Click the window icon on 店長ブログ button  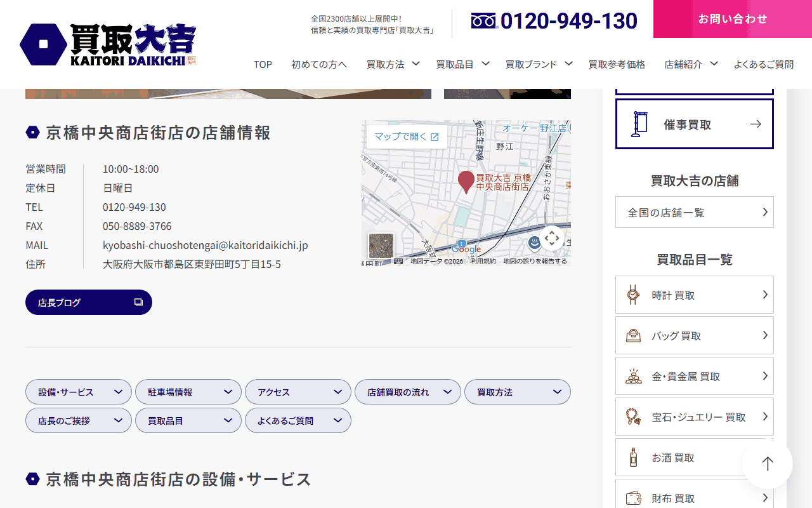tap(138, 302)
